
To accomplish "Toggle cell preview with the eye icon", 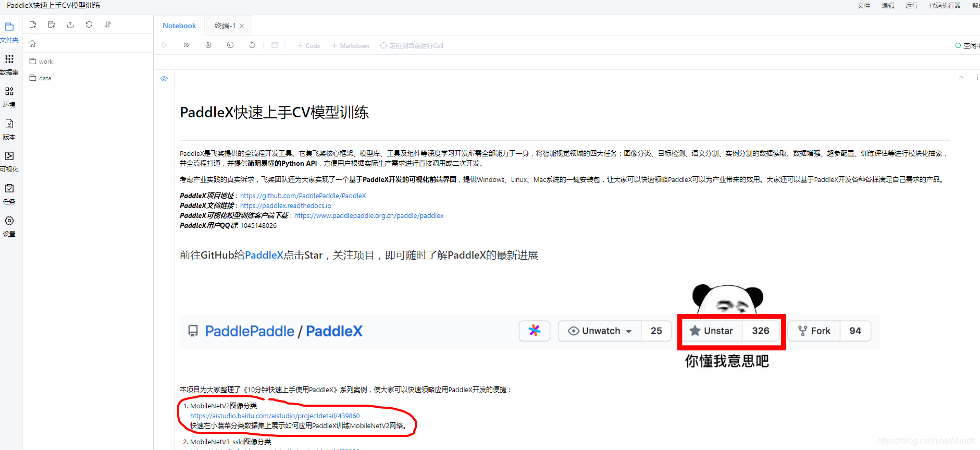I will pyautogui.click(x=164, y=79).
